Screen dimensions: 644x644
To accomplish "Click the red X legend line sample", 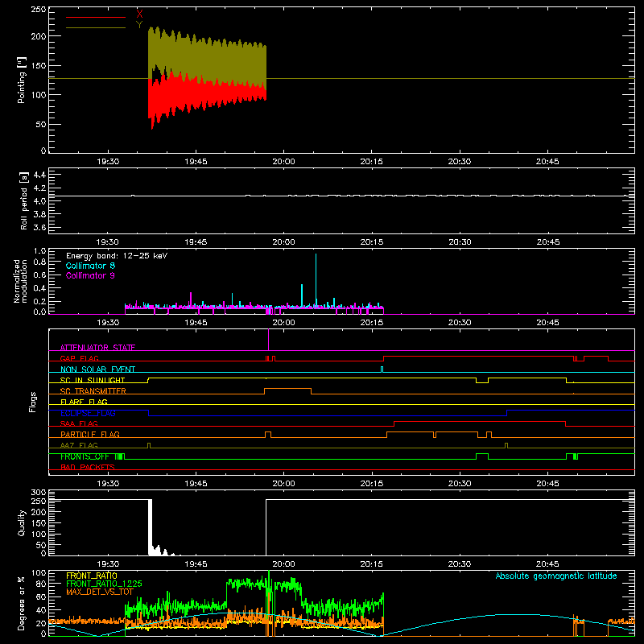I will pos(96,17).
